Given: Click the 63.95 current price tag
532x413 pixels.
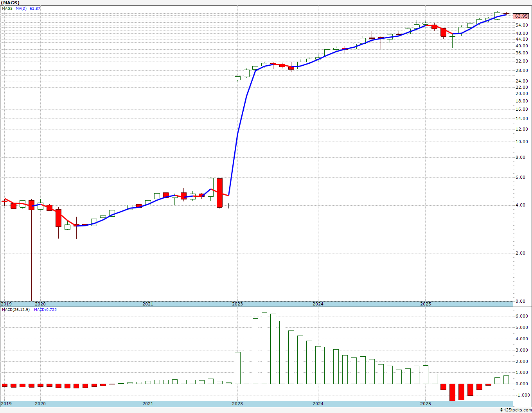Looking at the screenshot, I should click(521, 16).
